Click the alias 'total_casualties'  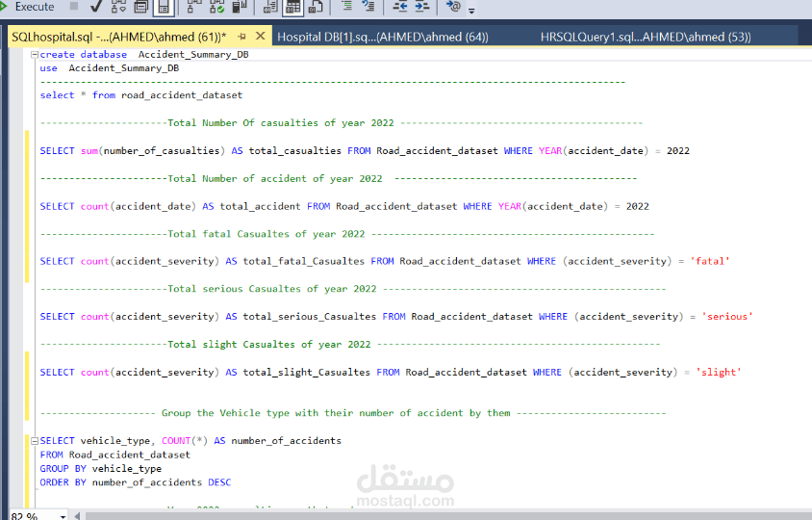tap(295, 151)
